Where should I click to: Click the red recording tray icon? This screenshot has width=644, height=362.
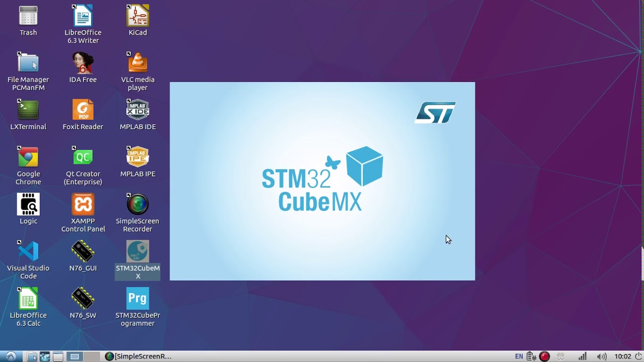pos(544,356)
